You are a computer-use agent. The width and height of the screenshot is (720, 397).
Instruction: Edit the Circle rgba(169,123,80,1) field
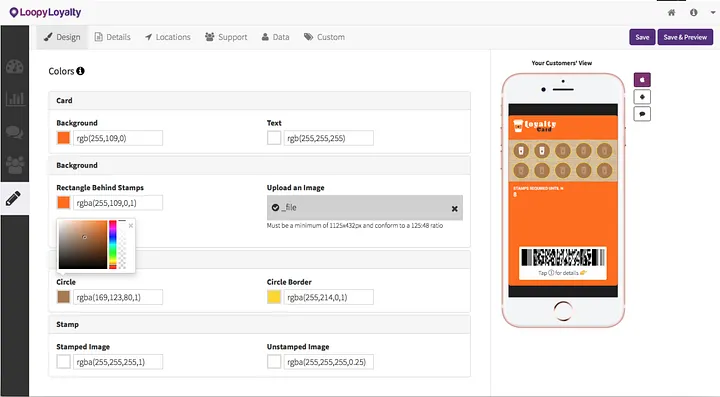(118, 297)
